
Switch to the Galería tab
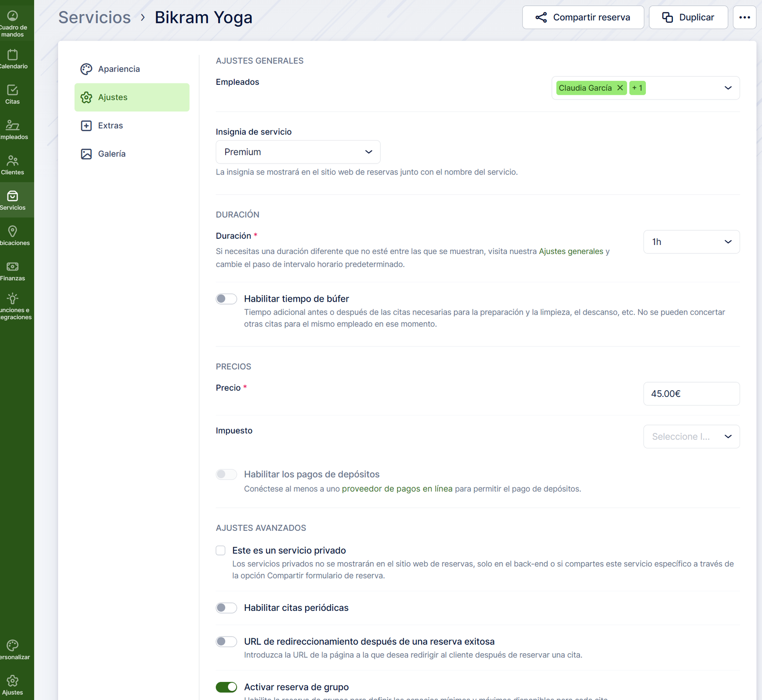point(112,154)
